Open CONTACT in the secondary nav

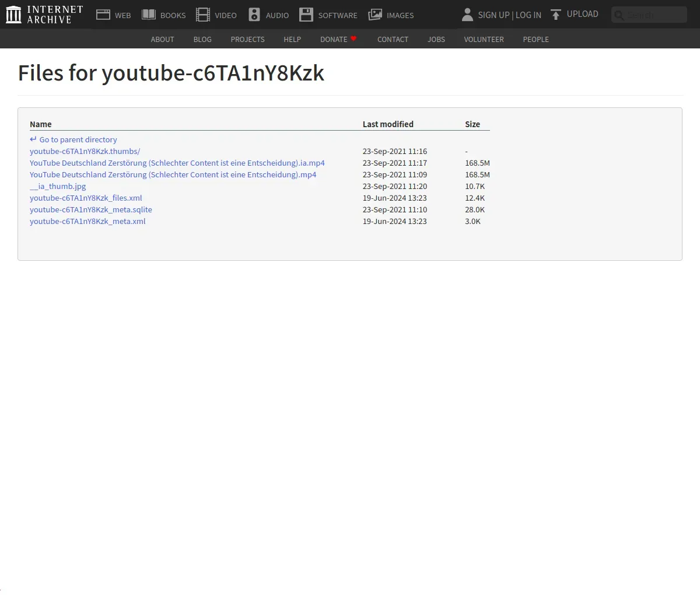(393, 39)
